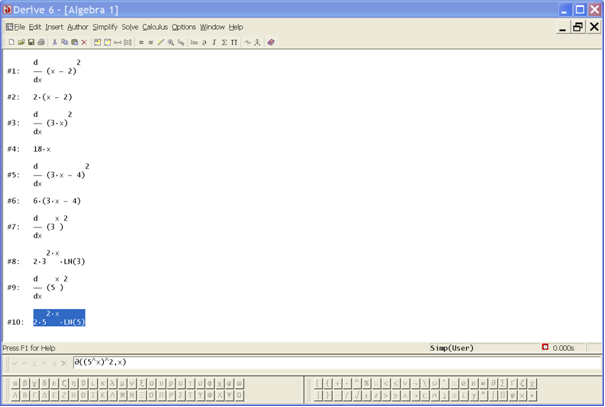Click the New document toolbar icon
The width and height of the screenshot is (605, 407).
coord(11,43)
